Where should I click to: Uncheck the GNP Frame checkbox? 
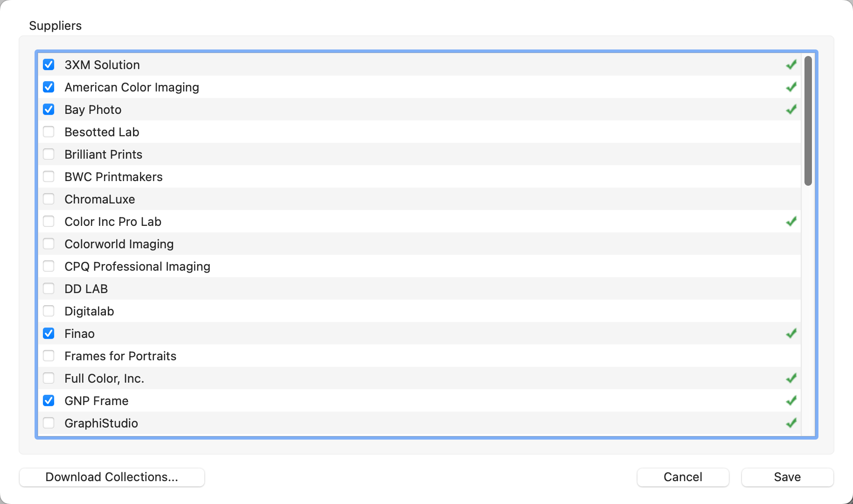[49, 401]
